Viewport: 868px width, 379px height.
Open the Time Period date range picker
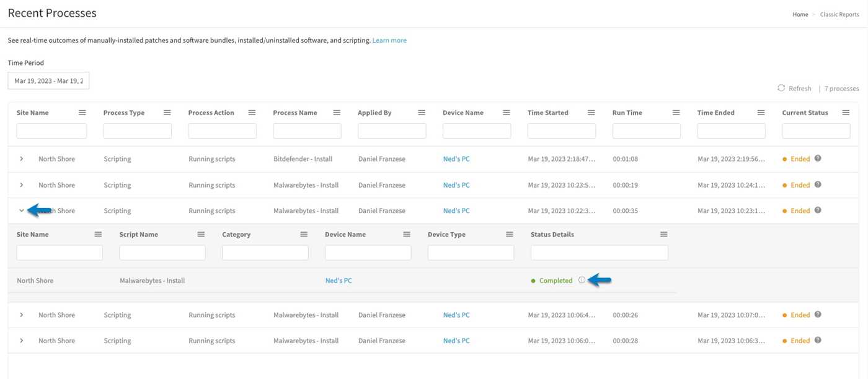click(48, 81)
